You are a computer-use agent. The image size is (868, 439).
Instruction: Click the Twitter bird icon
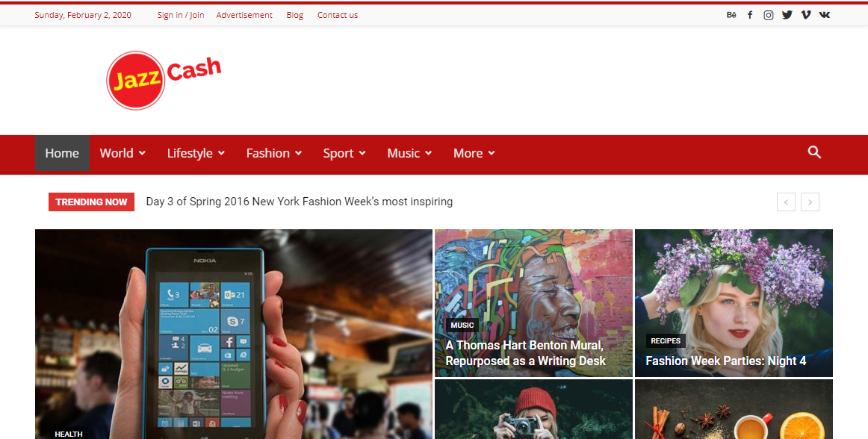tap(787, 15)
